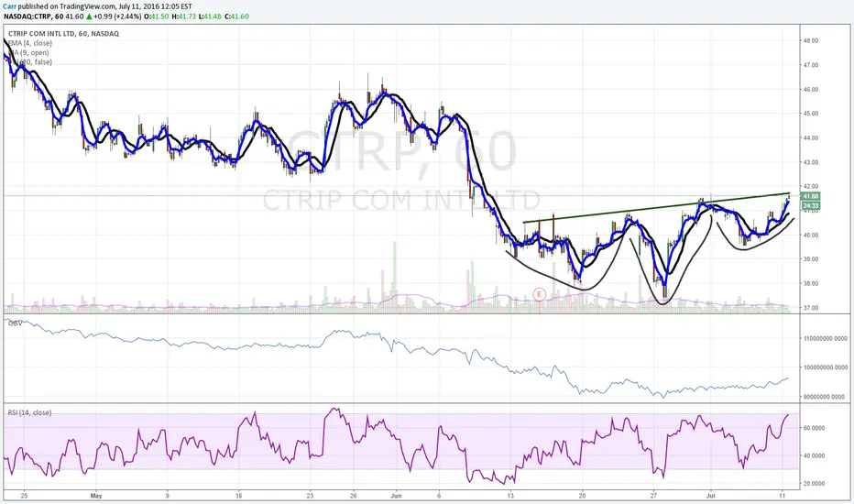Click the OBV indicator pane label
The width and height of the screenshot is (854, 504).
tap(16, 323)
